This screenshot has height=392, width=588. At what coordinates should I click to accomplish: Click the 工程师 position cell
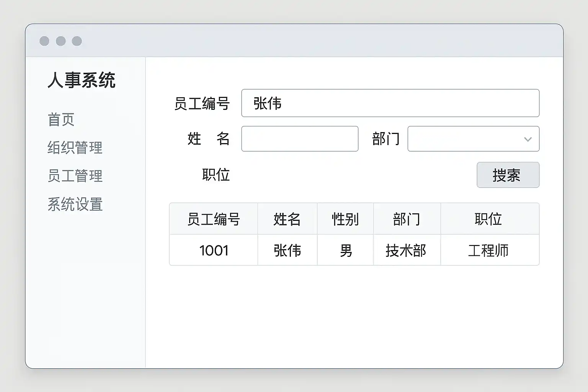coord(488,251)
